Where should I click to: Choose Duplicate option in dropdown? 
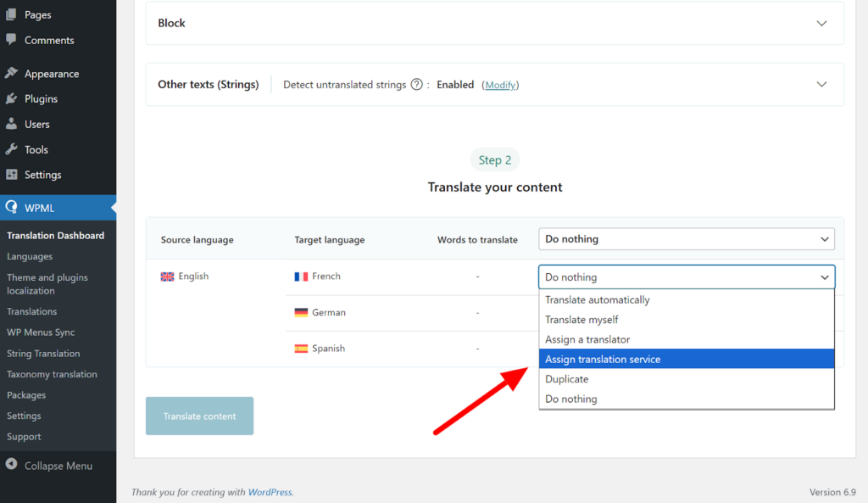[x=687, y=379]
